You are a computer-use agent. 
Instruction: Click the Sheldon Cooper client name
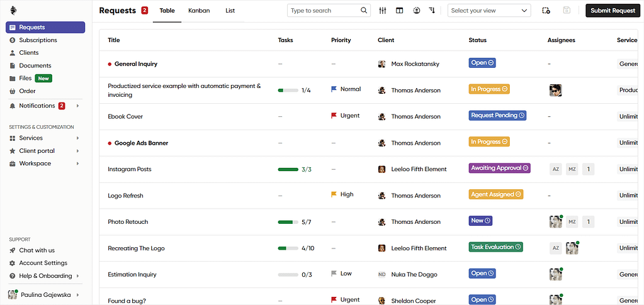(x=413, y=301)
